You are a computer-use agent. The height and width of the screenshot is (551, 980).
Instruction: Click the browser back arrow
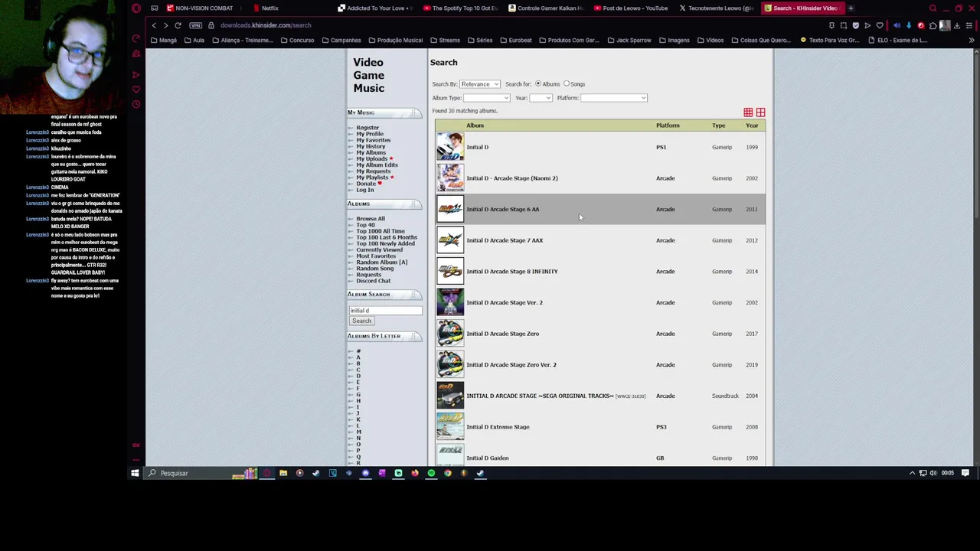[x=154, y=25]
